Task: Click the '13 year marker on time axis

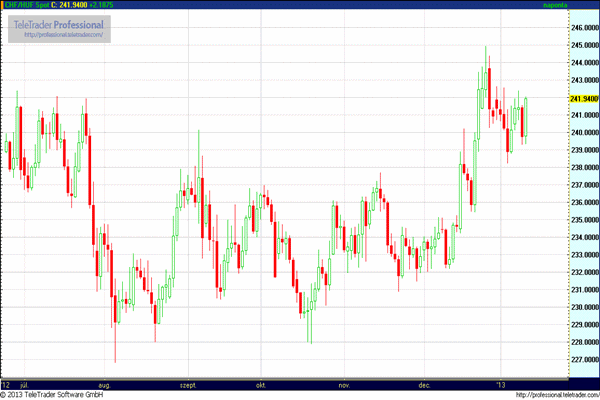Action: point(501,383)
